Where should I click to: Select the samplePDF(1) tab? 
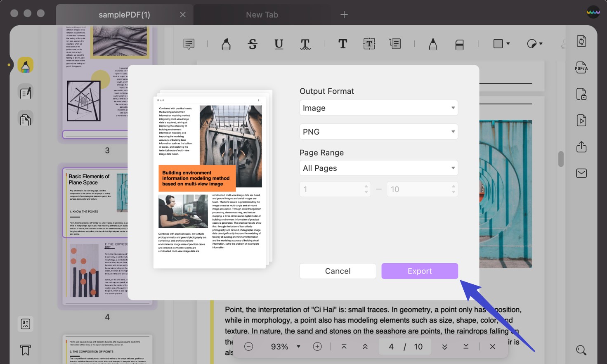pos(124,14)
